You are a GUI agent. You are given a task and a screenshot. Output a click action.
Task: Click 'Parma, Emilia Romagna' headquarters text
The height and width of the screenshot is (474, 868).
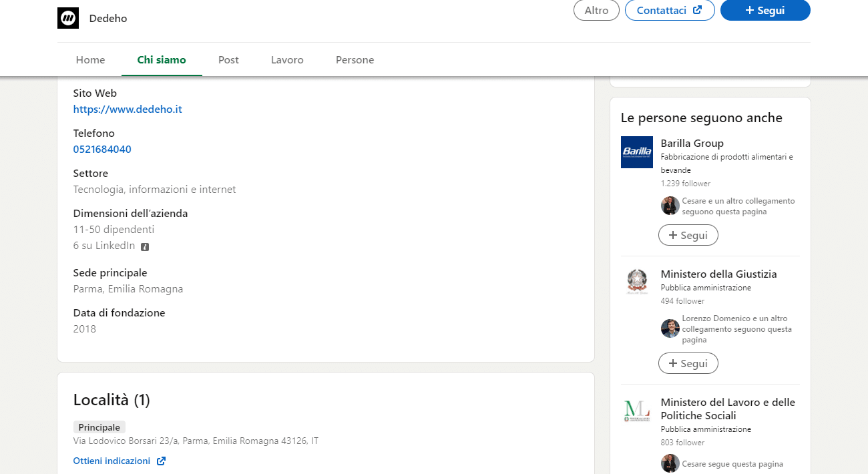coord(128,289)
